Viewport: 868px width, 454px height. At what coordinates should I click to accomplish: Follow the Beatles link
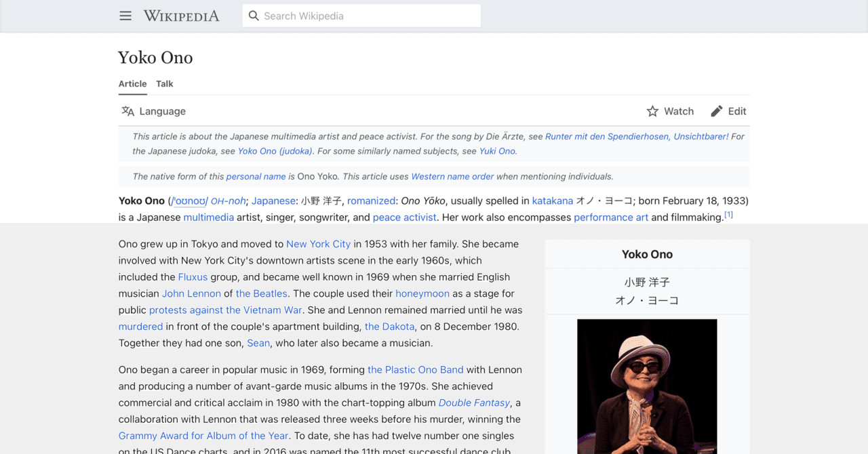coord(262,293)
